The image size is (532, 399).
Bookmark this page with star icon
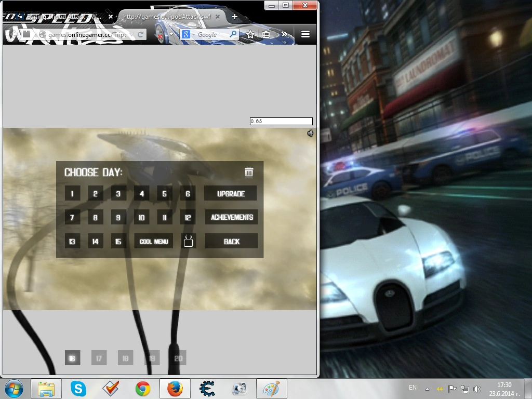[250, 34]
